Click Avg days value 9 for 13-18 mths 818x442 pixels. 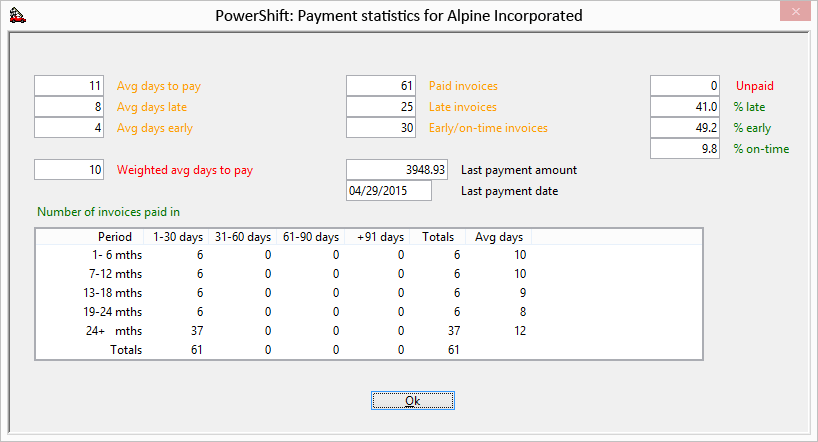pos(523,293)
